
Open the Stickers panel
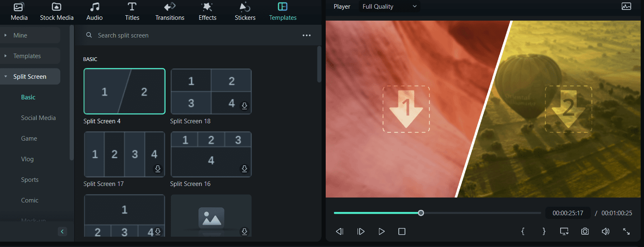[245, 11]
